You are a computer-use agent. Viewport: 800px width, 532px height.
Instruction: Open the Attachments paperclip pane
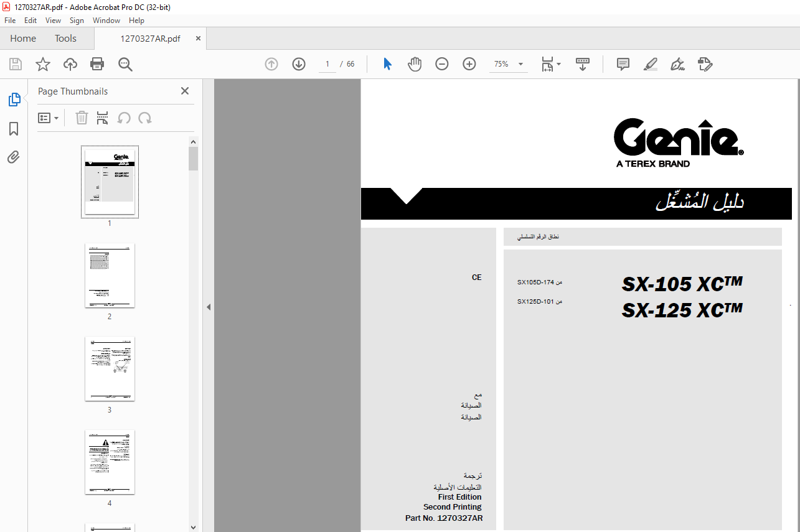point(14,157)
